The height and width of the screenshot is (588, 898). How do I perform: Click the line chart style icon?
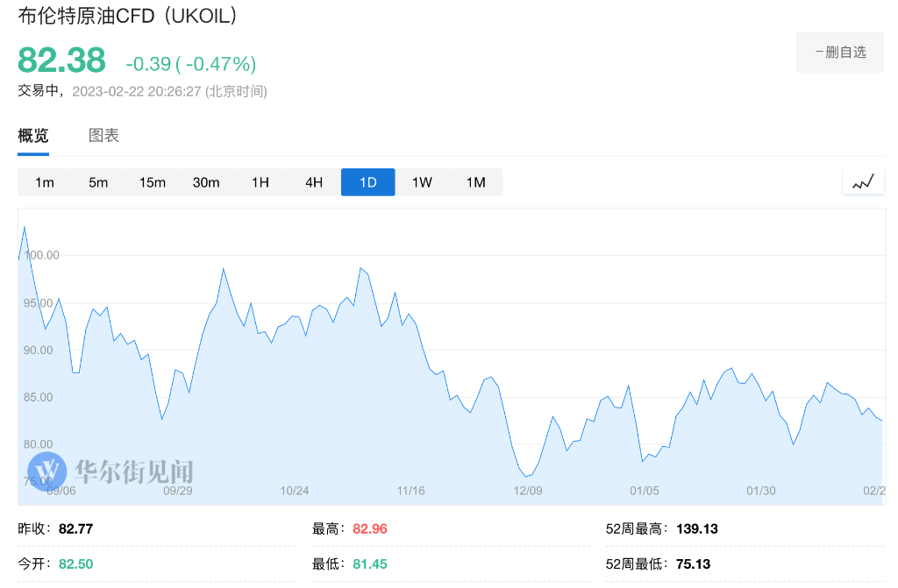(x=863, y=181)
